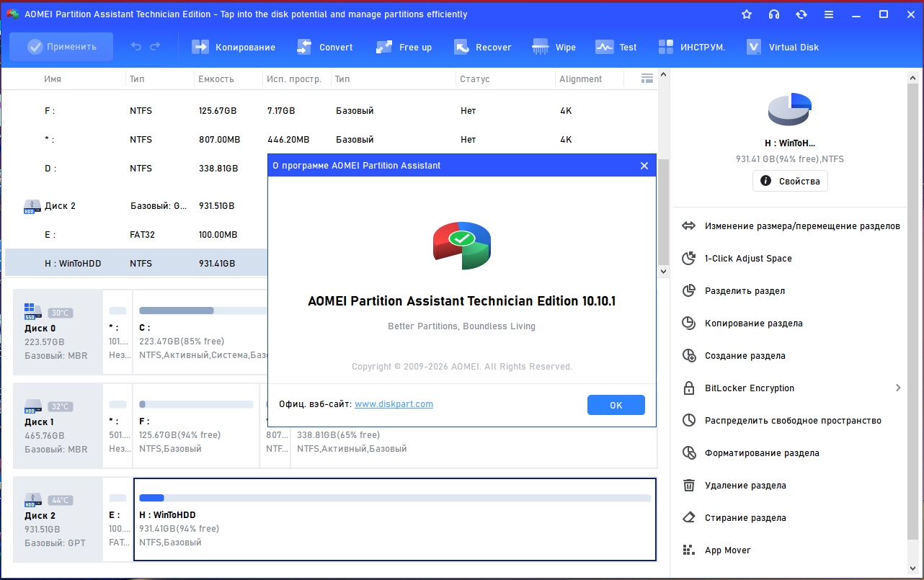The width and height of the screenshot is (924, 580).
Task: Select the Test toolbar icon
Action: coord(604,47)
